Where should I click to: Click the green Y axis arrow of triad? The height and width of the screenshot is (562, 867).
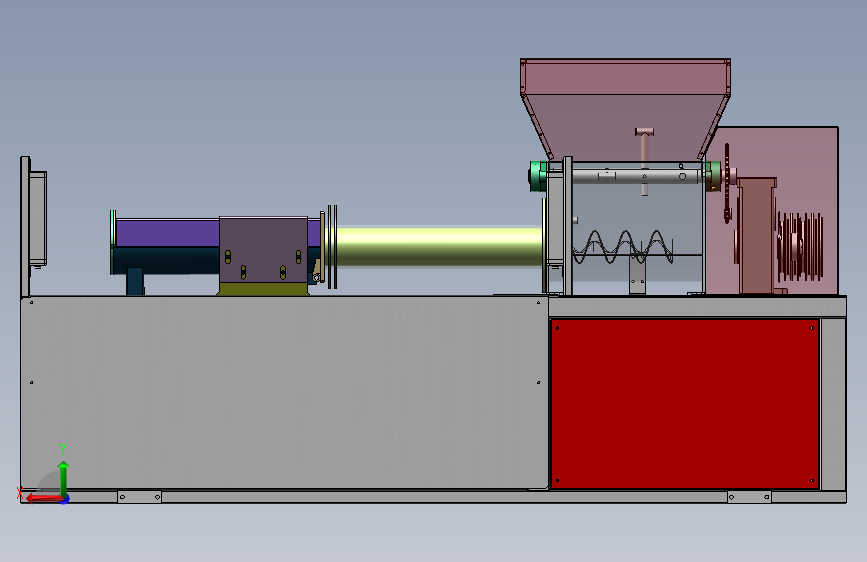coord(64,478)
